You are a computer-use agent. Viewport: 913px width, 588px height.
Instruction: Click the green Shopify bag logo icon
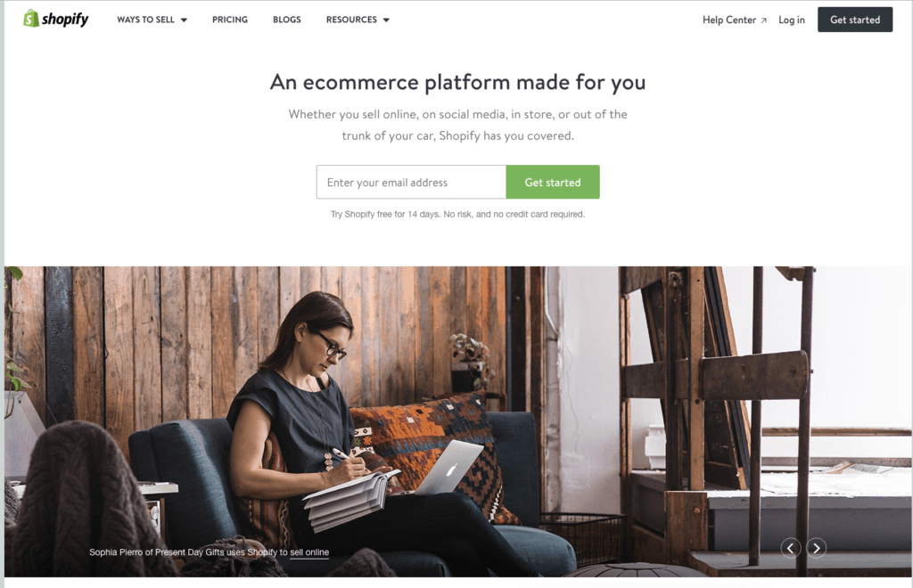[x=31, y=19]
